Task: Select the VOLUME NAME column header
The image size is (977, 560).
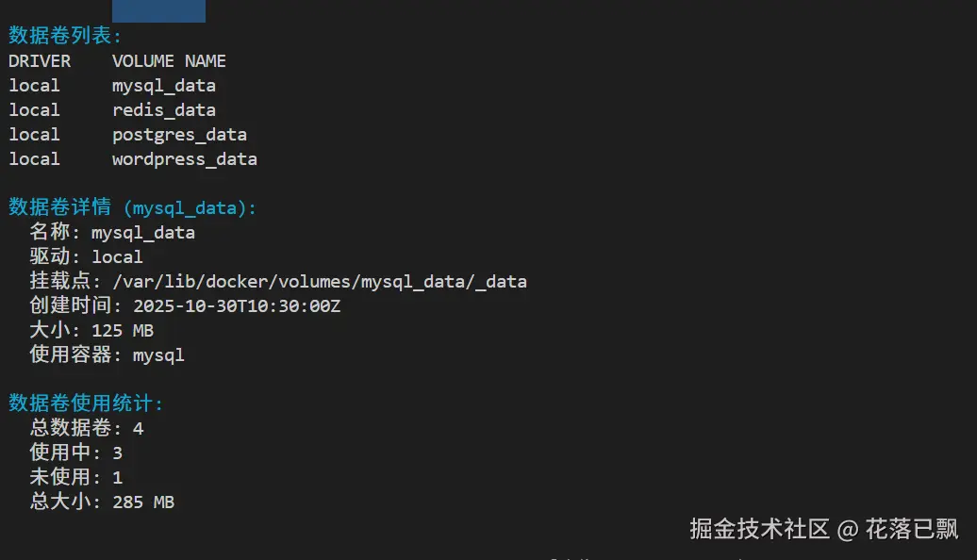Action: [169, 61]
